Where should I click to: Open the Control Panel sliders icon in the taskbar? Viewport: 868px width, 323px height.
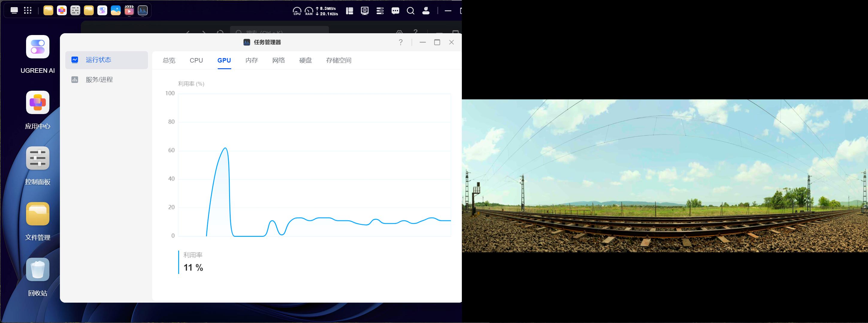(75, 10)
